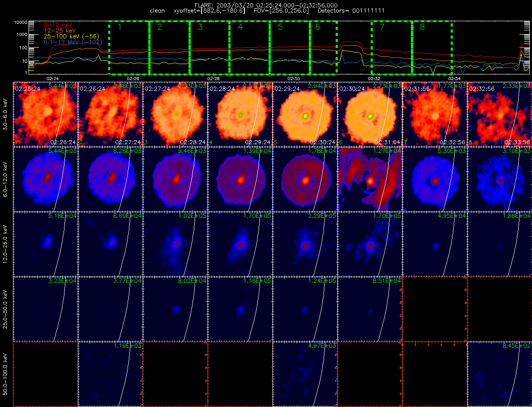
Task: Select interval box 7 on the light curve
Action: 392,47
